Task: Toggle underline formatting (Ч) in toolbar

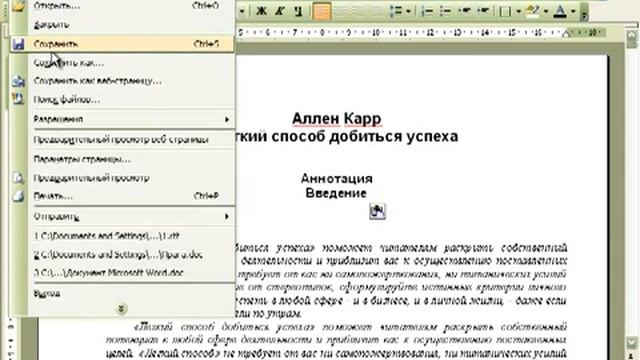Action: tap(298, 11)
